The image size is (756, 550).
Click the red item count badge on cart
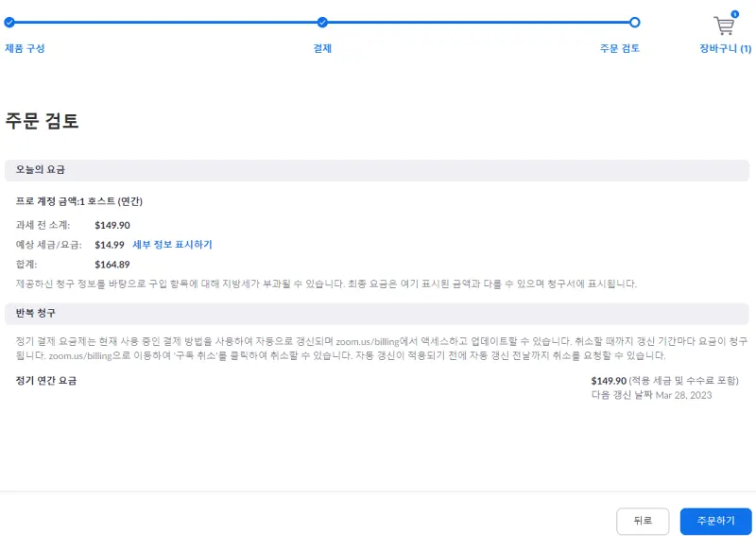[735, 13]
